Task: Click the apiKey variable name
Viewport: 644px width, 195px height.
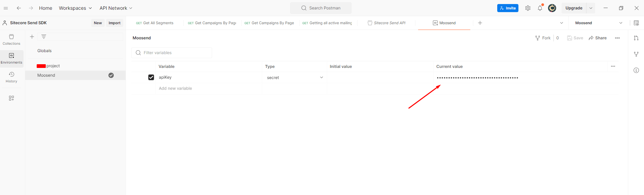Action: (x=165, y=77)
